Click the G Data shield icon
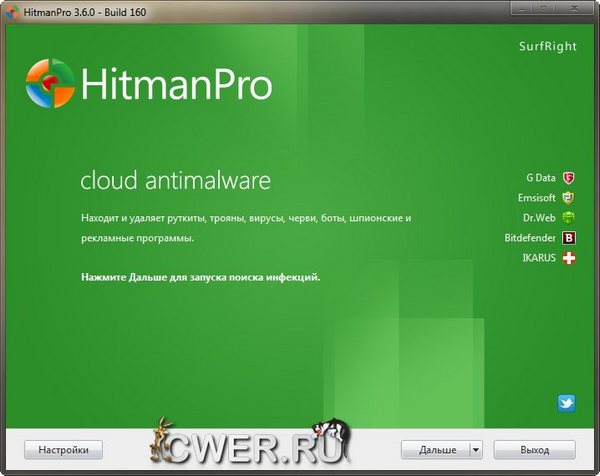Image resolution: width=600 pixels, height=476 pixels. point(569,178)
